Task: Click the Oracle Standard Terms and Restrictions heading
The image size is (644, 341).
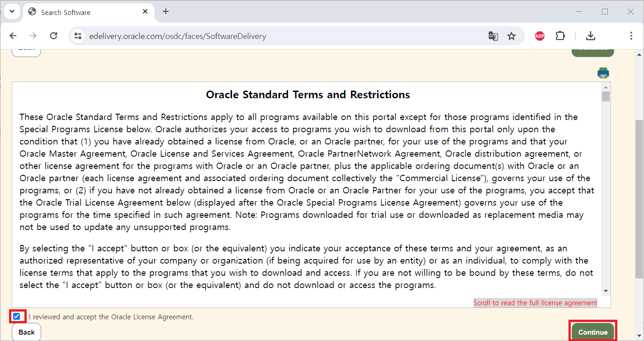Action: (308, 95)
